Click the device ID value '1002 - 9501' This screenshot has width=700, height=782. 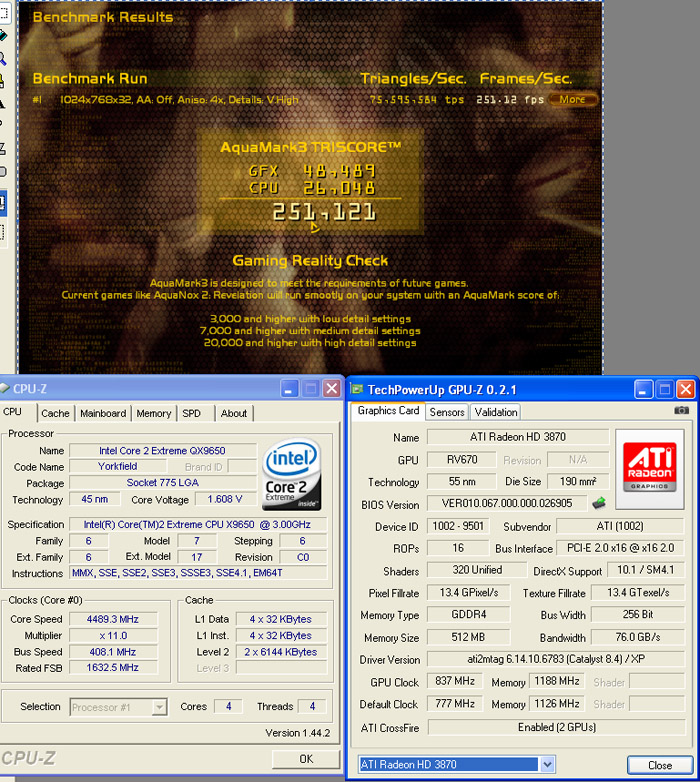[x=458, y=526]
